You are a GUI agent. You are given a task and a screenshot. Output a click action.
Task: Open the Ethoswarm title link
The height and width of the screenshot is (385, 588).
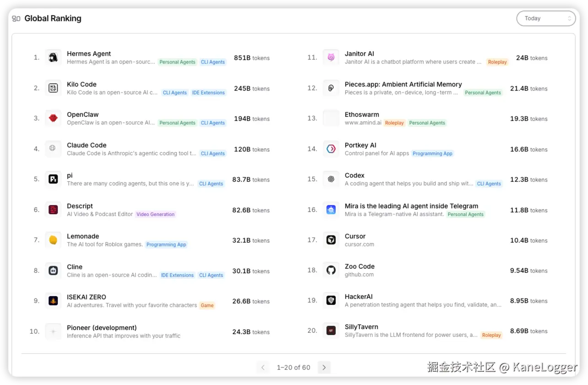click(362, 114)
